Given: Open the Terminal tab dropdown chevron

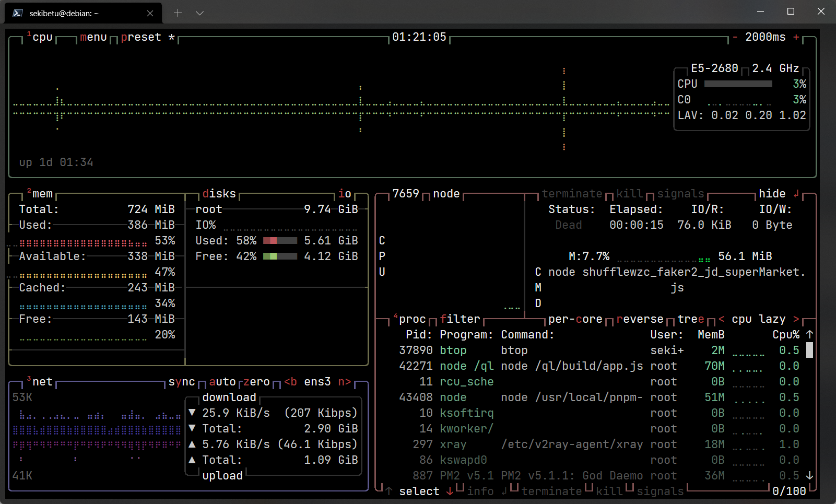Looking at the screenshot, I should [x=199, y=12].
